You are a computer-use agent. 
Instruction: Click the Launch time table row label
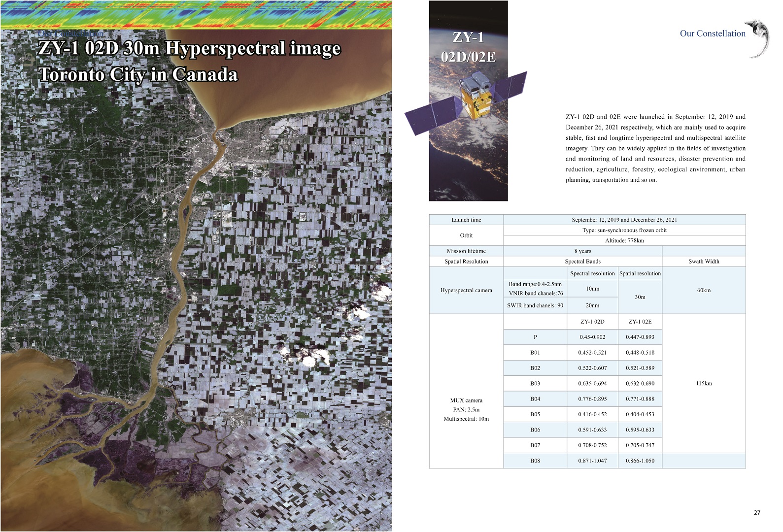coord(466,220)
